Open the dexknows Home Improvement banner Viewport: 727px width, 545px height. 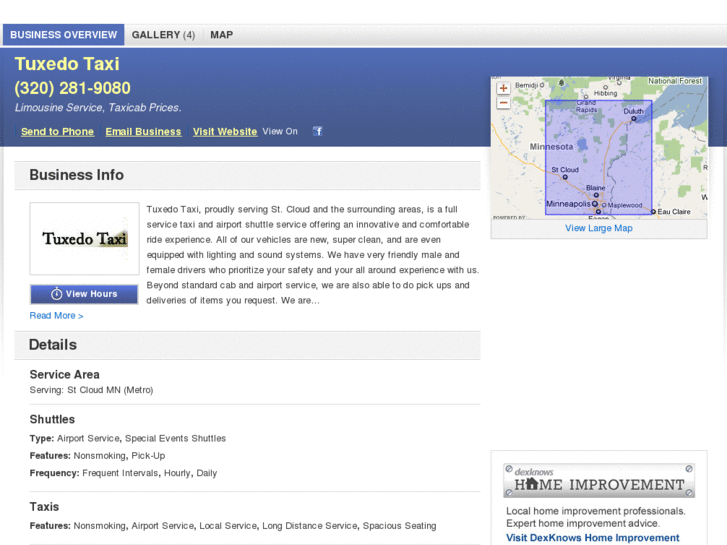pyautogui.click(x=599, y=481)
